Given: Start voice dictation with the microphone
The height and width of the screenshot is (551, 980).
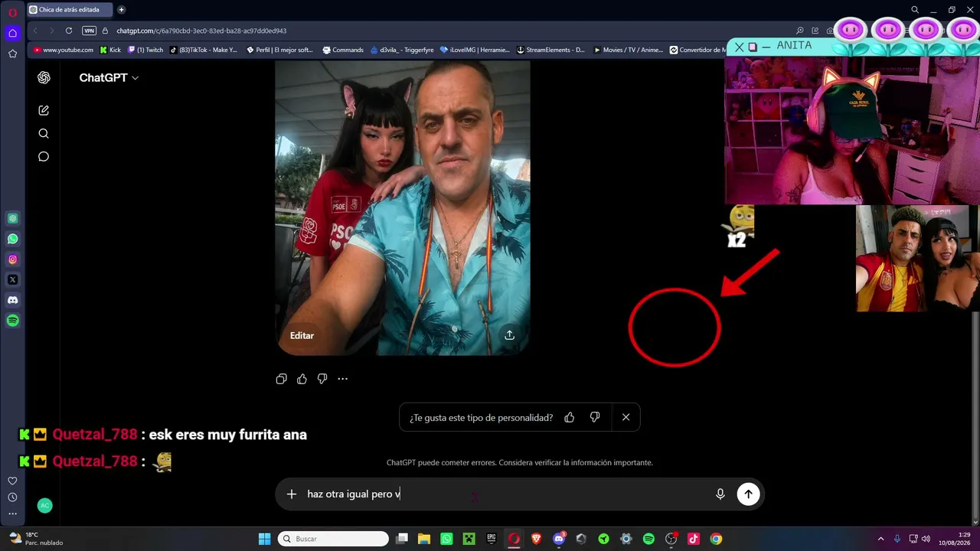Looking at the screenshot, I should 720,494.
